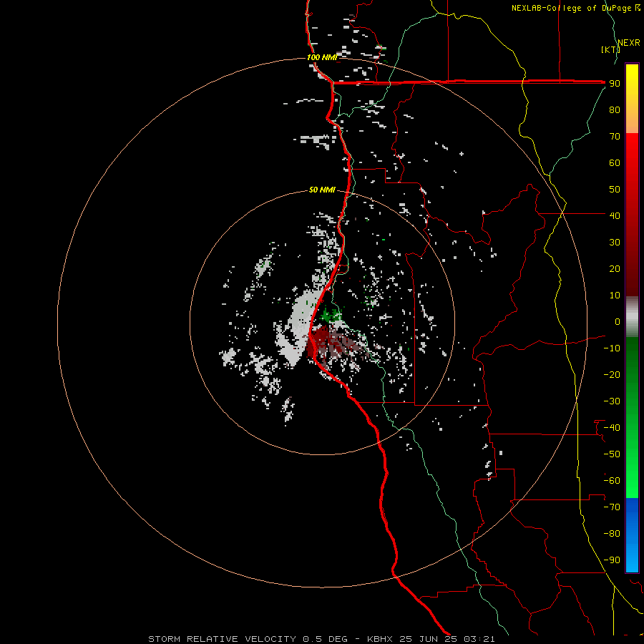
Task: Select the -40 value on velocity scale
Action: click(612, 428)
